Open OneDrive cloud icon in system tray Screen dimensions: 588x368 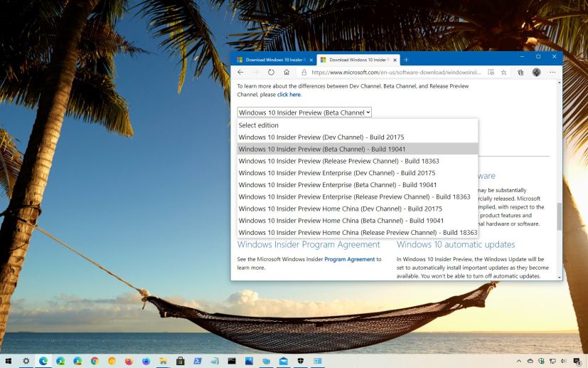tap(530, 362)
